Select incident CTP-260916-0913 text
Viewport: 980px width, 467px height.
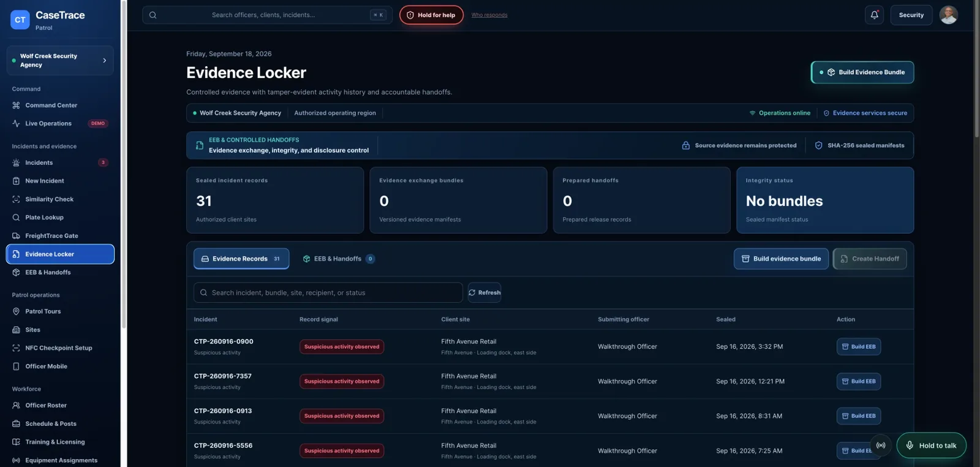coord(223,411)
